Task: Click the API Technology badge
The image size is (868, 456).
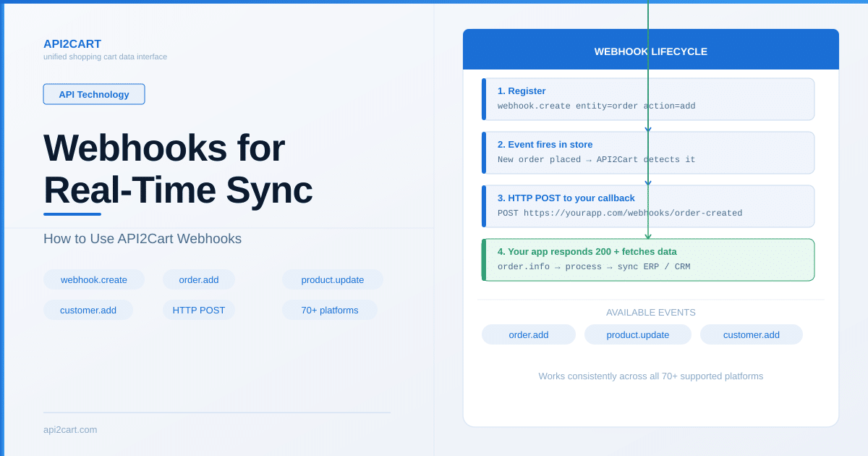Action: coord(94,94)
